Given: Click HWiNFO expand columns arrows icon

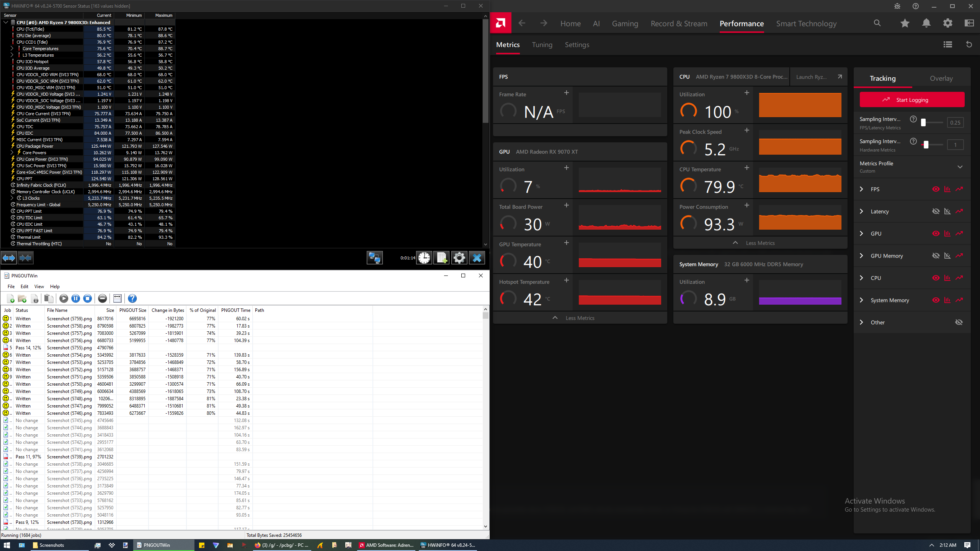Looking at the screenshot, I should pyautogui.click(x=9, y=258).
